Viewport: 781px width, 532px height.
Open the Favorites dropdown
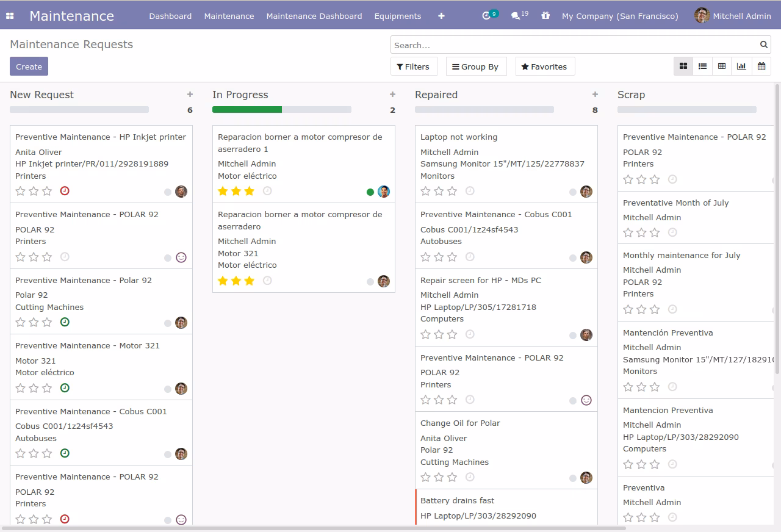tap(545, 66)
